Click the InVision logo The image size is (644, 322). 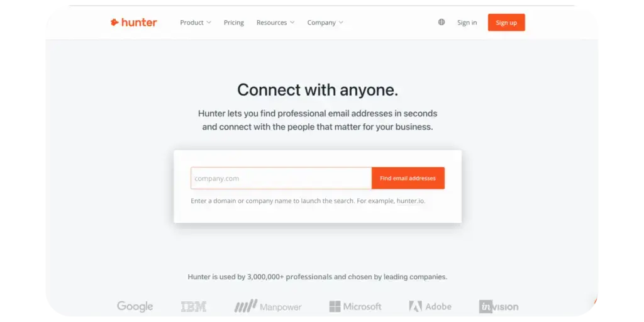coord(499,306)
